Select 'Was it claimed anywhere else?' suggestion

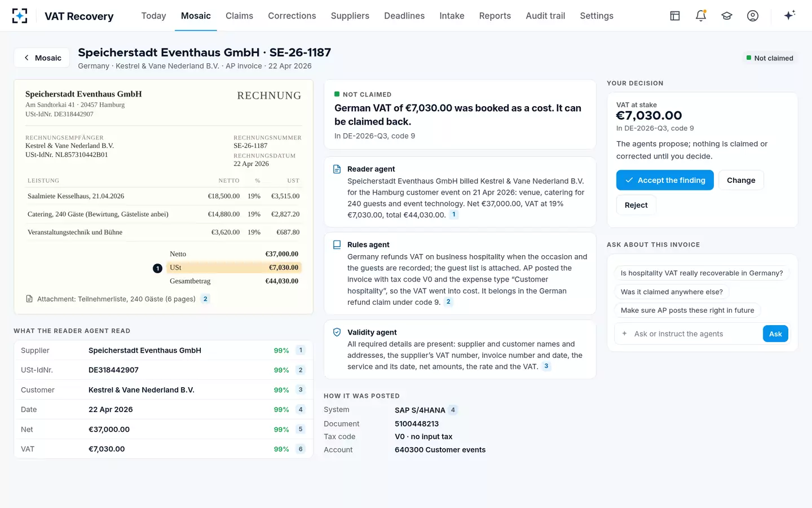click(x=672, y=292)
